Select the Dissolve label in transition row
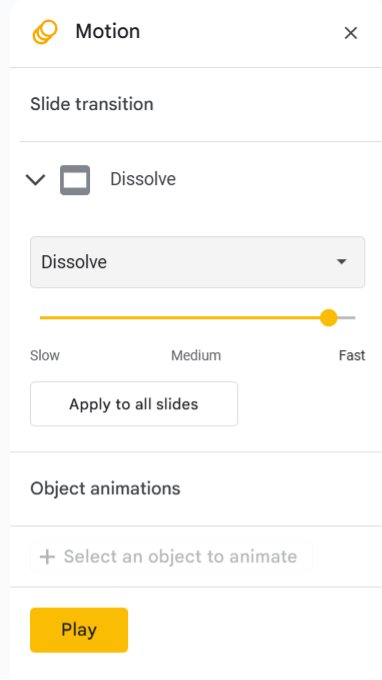This screenshot has height=680, width=382. coord(143,179)
